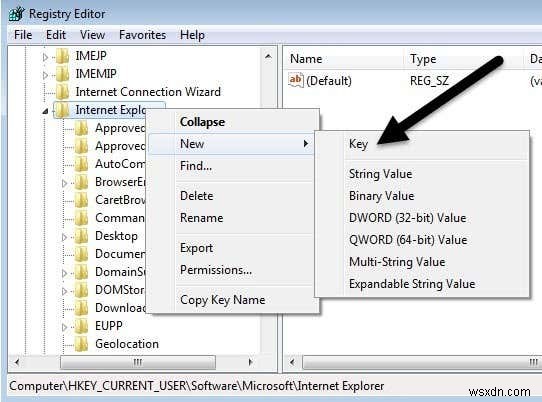Choose Permissions... in the context menu
This screenshot has height=402, width=542.
coord(232,270)
